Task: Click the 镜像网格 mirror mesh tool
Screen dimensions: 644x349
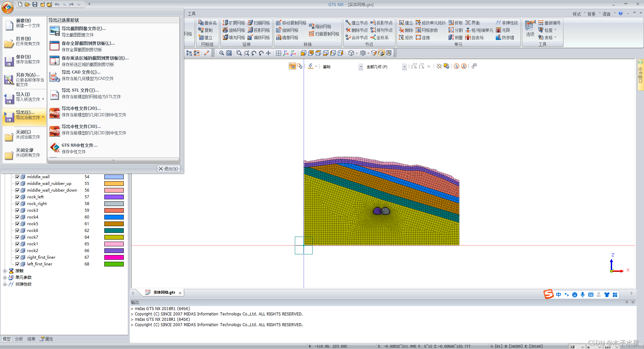Action: (x=287, y=38)
